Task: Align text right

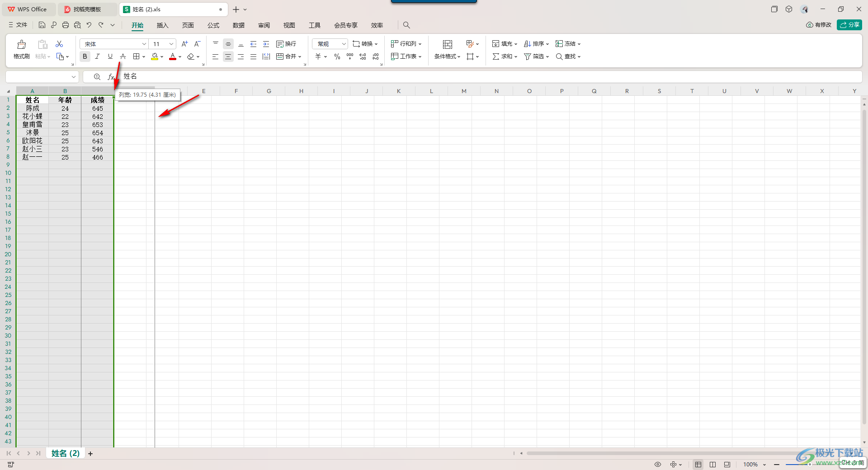Action: [x=241, y=56]
